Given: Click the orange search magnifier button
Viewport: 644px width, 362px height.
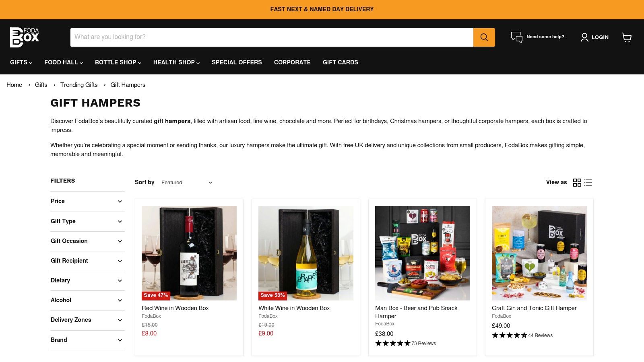Looking at the screenshot, I should point(484,37).
